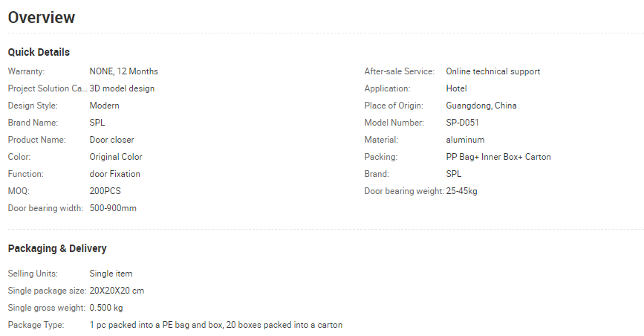
Task: Select the Quick Details section title
Action: tap(39, 52)
